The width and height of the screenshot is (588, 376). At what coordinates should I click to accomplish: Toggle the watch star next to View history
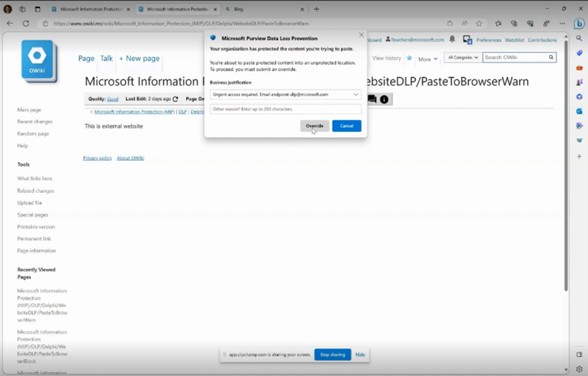pyautogui.click(x=409, y=58)
